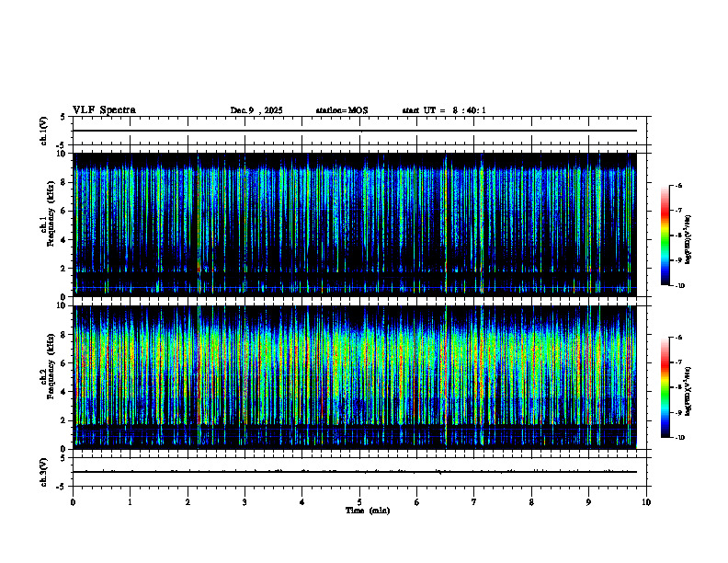Click the time axis tick label '7'
The width and height of the screenshot is (728, 563).
474,502
